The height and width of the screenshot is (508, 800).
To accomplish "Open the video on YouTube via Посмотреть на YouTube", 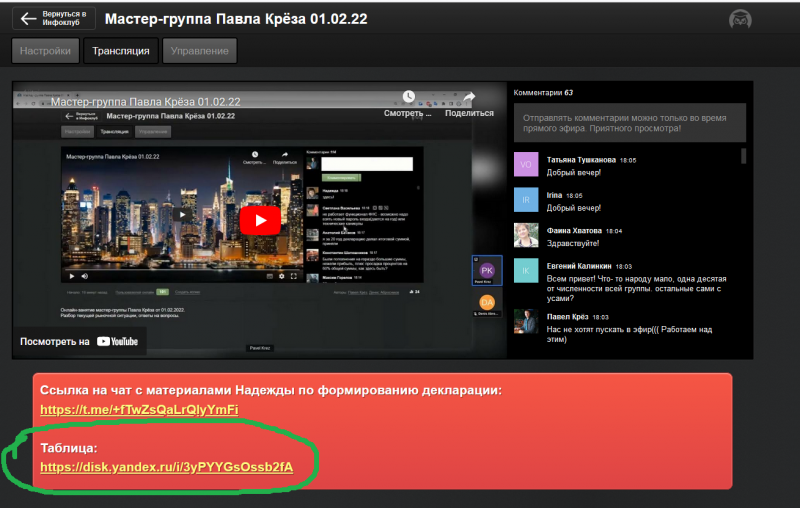I will pos(79,342).
